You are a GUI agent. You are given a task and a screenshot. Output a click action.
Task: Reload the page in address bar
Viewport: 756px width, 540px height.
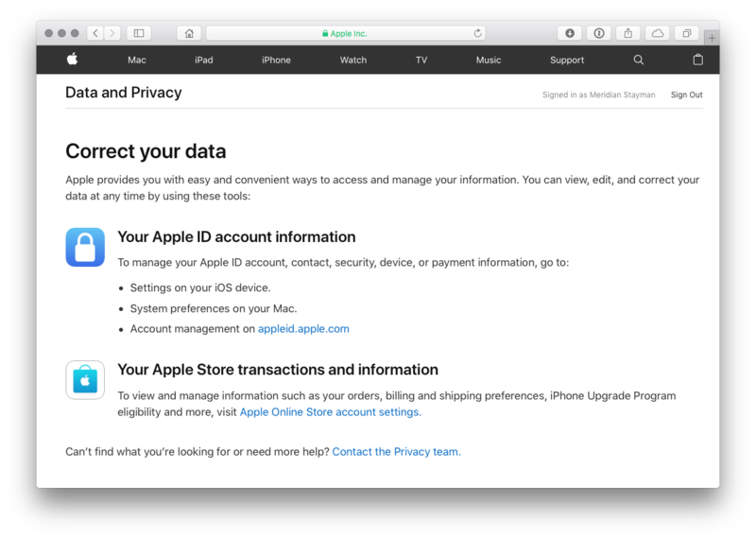[x=478, y=33]
